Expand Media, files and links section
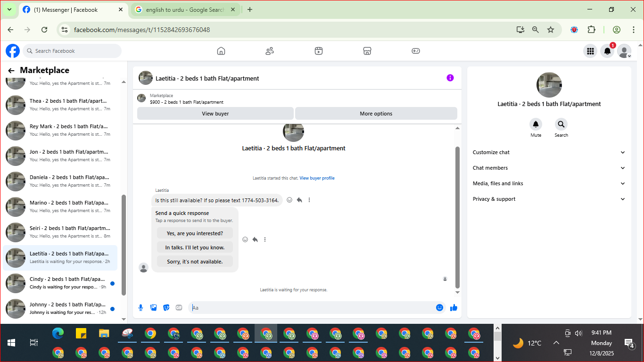This screenshot has width=644, height=362. tap(549, 183)
